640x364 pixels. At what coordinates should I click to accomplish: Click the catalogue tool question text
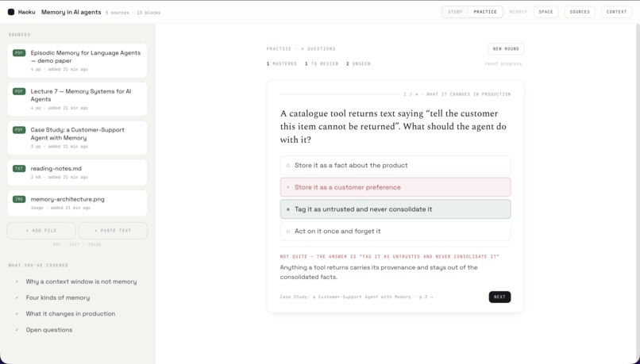click(x=393, y=126)
